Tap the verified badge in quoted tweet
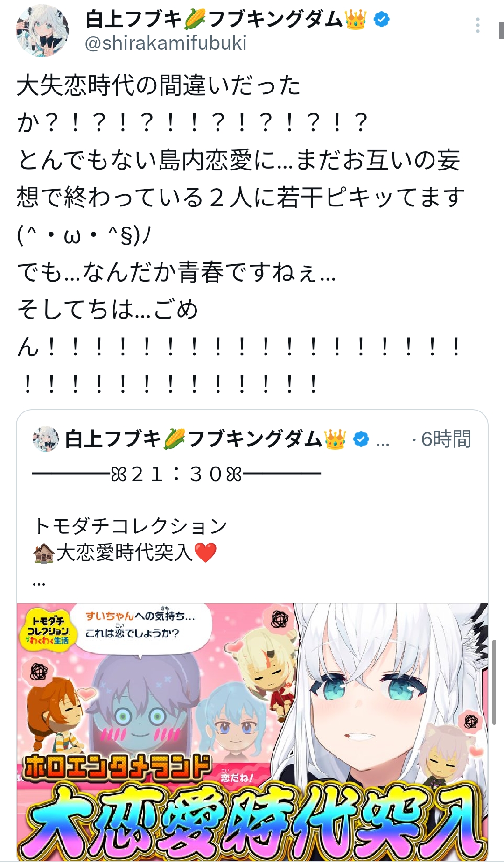This screenshot has height=864, width=504. point(361,439)
